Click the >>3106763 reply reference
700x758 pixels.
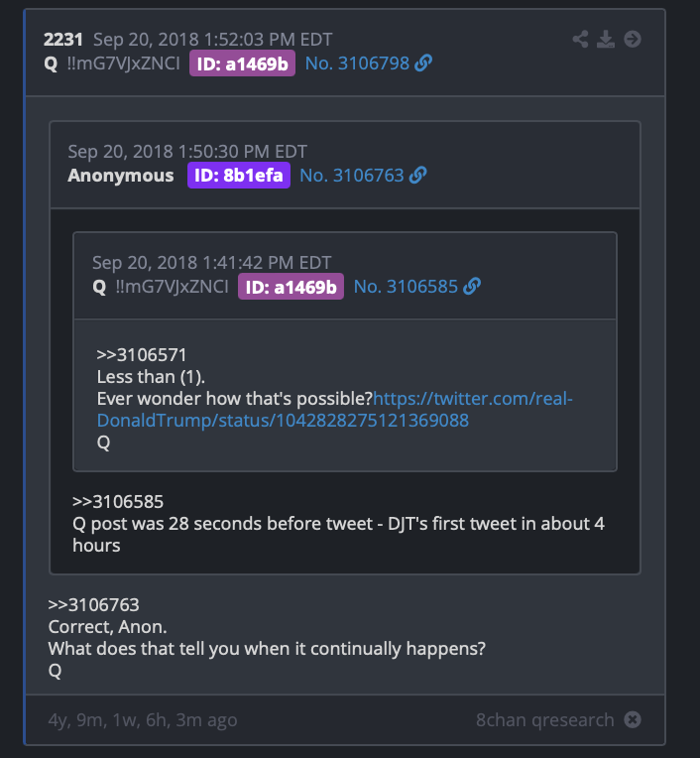pyautogui.click(x=94, y=605)
